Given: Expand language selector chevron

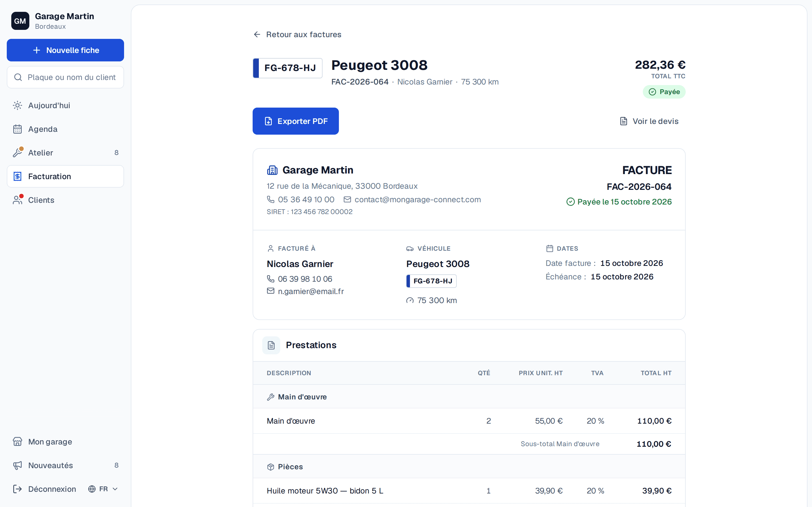Looking at the screenshot, I should pos(115,489).
